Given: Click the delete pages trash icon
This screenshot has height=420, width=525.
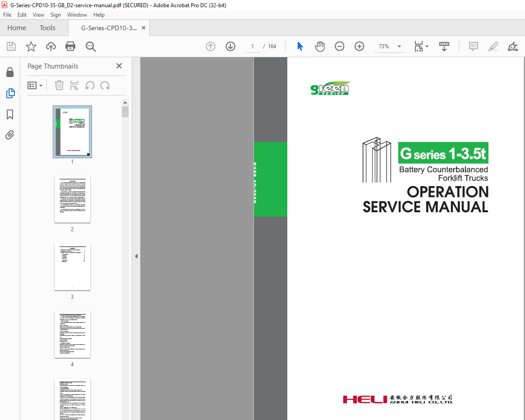Looking at the screenshot, I should click(x=59, y=86).
